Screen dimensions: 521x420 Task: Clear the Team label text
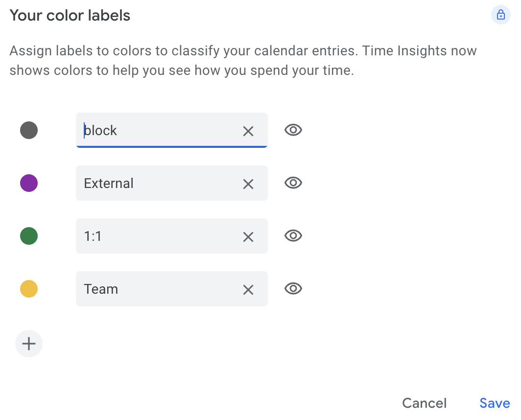[248, 289]
